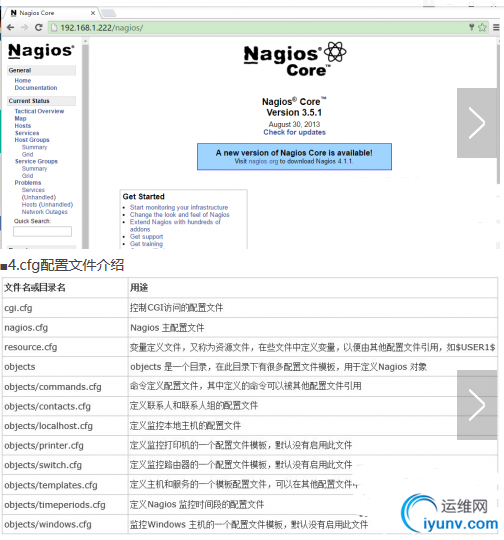This screenshot has width=504, height=540.
Task: Open Hosts (Unhandled) problems link
Action: click(47, 205)
